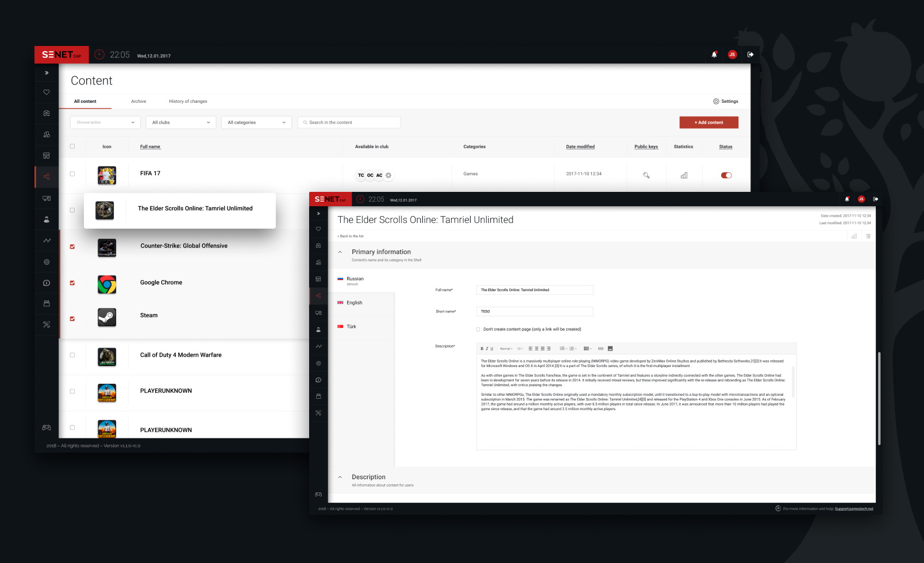Check the Elder Scrolls Online row checkbox in list
This screenshot has height=563, width=924.
[72, 210]
